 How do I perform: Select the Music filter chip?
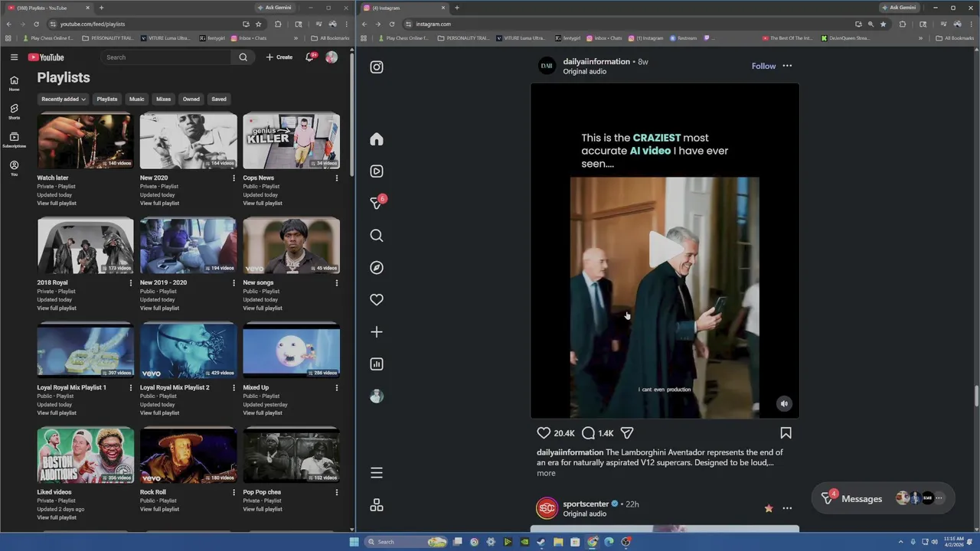[136, 99]
